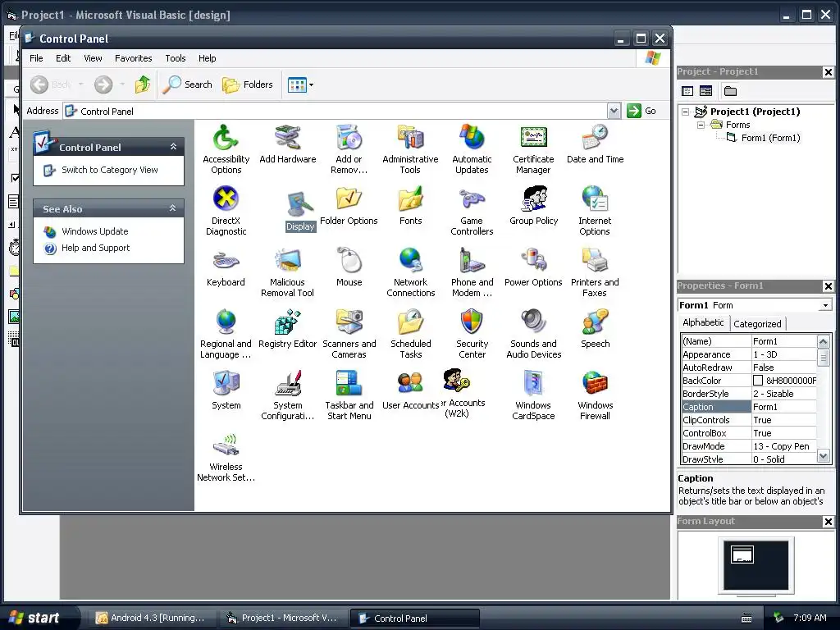Switch to the Categorized properties tab
Viewport: 840px width, 630px height.
[x=757, y=323]
